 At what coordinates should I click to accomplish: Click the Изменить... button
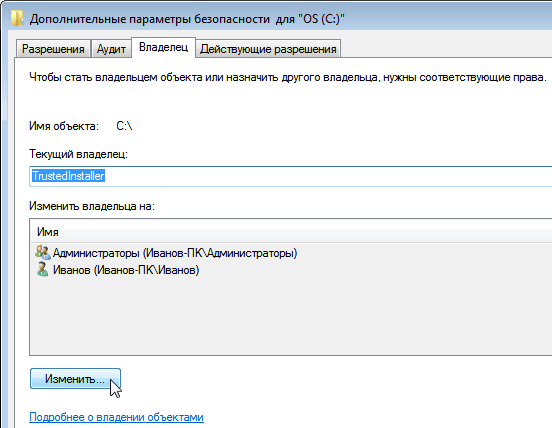tap(75, 379)
